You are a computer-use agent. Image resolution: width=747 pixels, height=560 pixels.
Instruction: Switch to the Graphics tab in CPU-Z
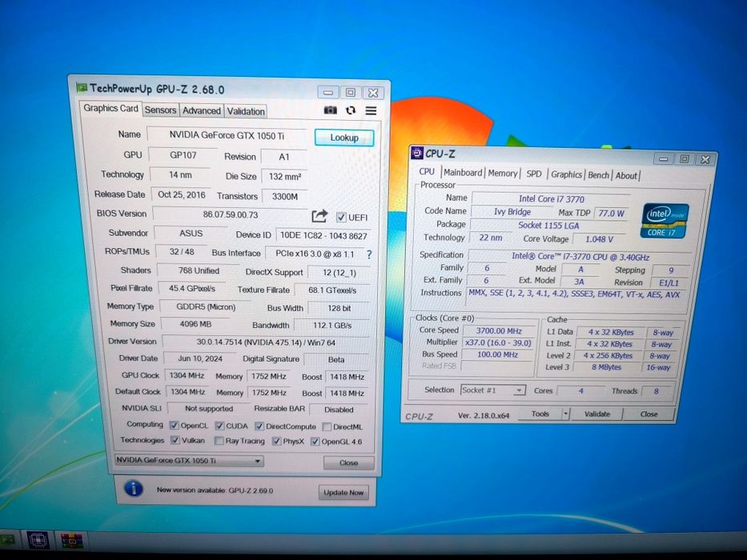[x=566, y=174]
